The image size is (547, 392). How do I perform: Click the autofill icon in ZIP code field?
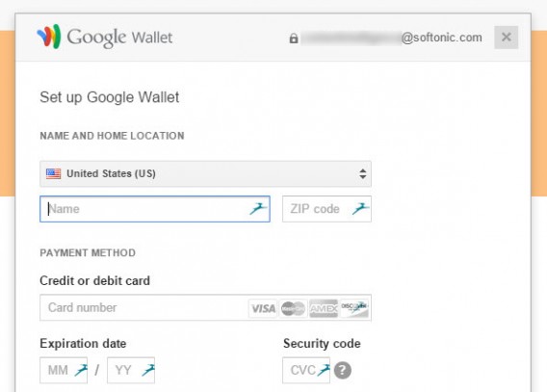pyautogui.click(x=360, y=209)
